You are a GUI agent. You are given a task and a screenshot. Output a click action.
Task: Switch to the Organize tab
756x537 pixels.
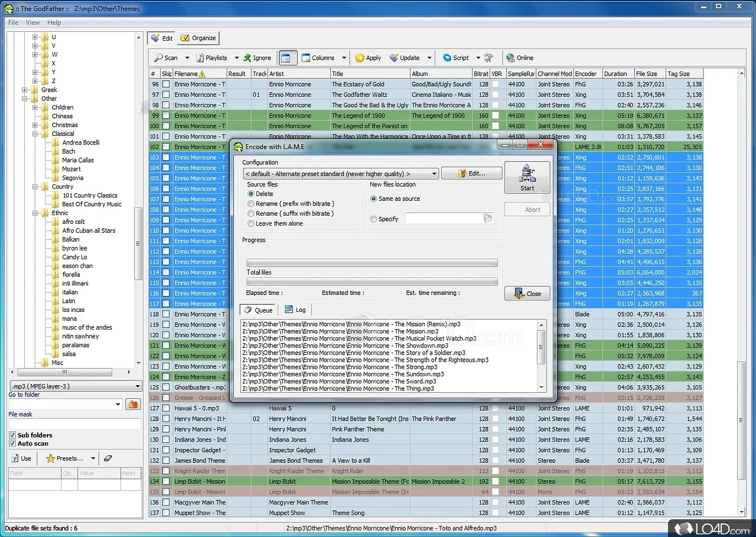tap(198, 38)
